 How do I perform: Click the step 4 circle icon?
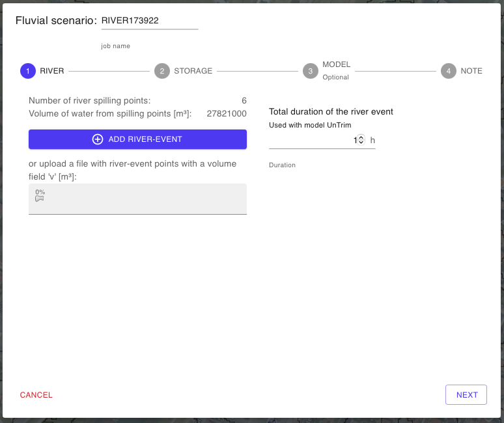click(x=449, y=71)
